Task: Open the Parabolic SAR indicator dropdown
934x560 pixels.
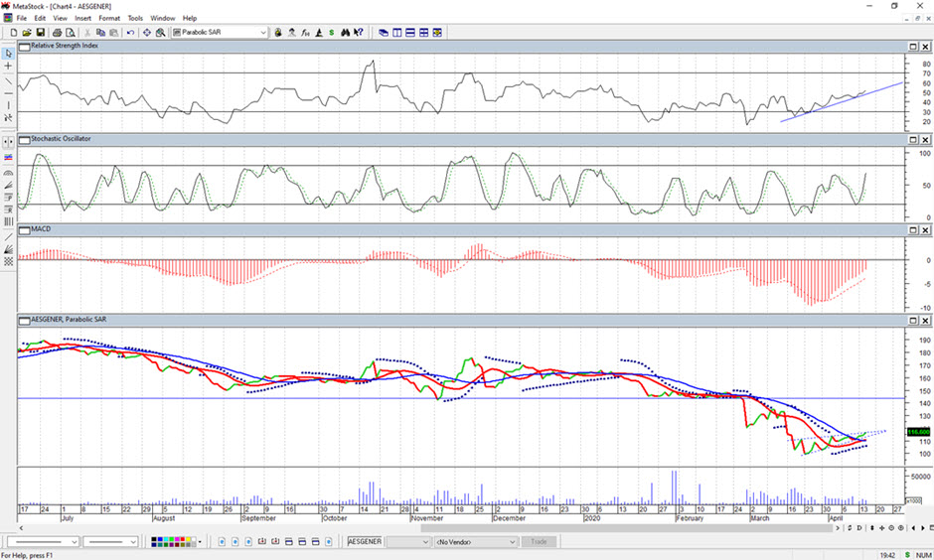Action: (263, 33)
